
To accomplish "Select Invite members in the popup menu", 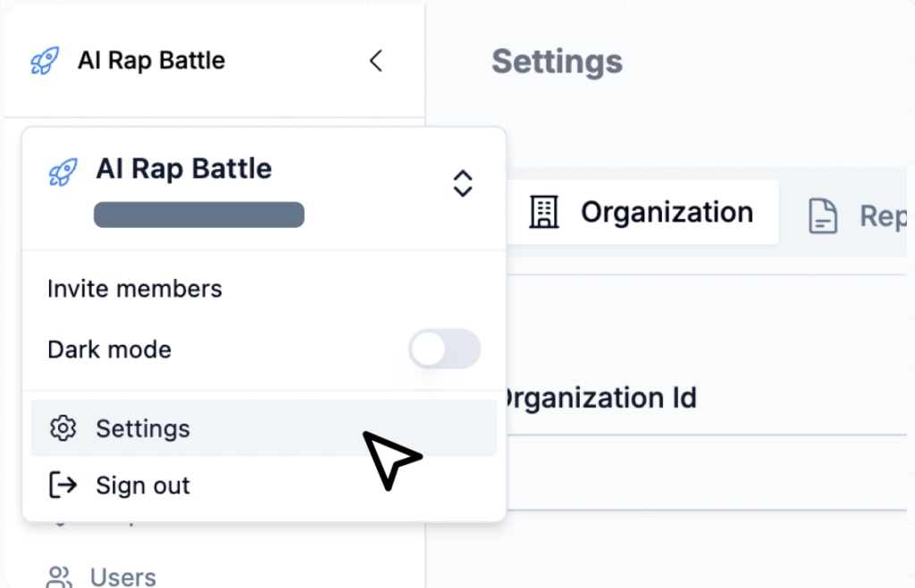I will 135,289.
